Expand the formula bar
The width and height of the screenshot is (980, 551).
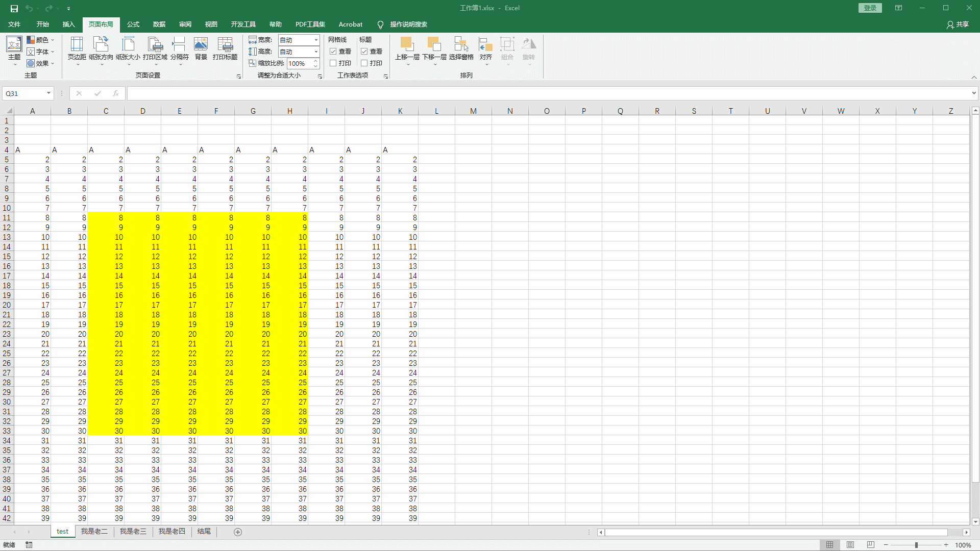974,93
